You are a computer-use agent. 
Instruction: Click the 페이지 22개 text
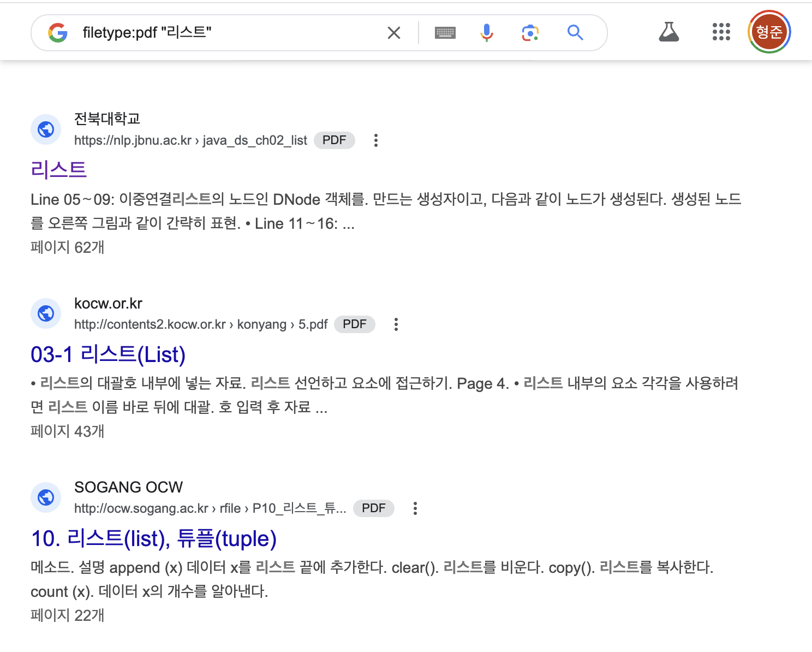[x=68, y=615]
